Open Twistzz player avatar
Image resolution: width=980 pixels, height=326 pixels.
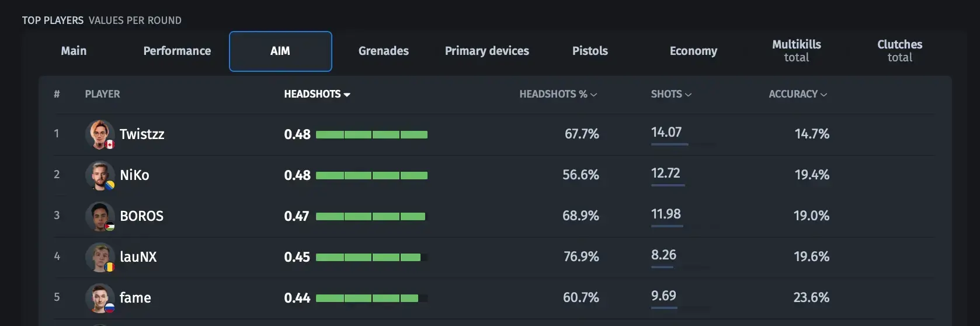[x=100, y=134]
